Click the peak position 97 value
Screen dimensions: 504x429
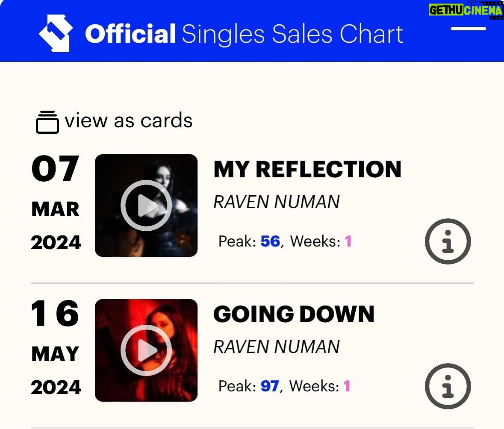(270, 386)
